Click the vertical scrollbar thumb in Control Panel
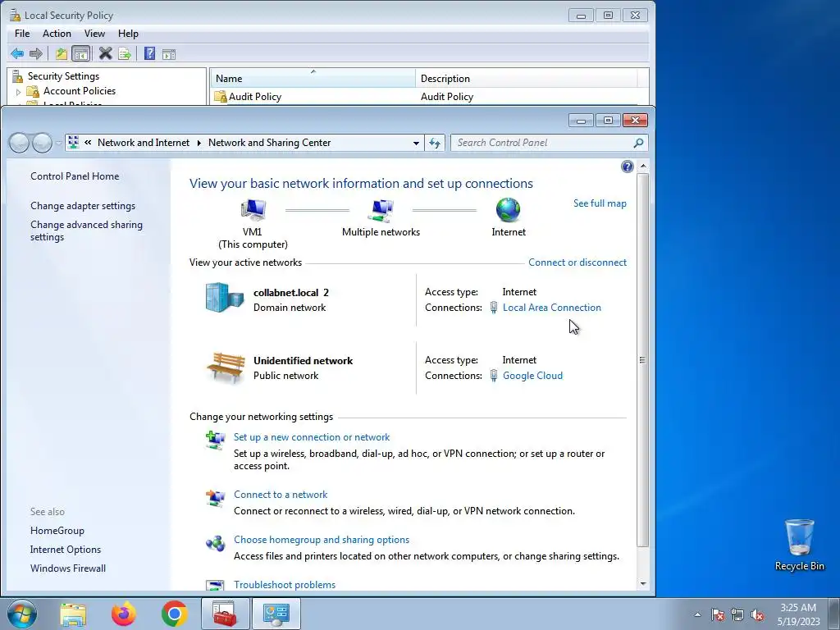The image size is (840, 630). pos(643,360)
